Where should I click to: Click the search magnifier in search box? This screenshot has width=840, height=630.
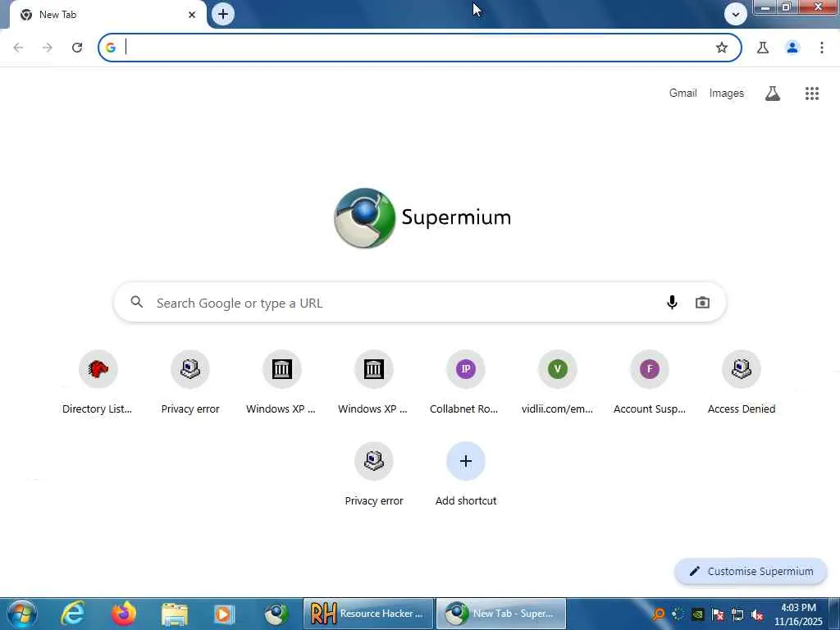coord(137,302)
